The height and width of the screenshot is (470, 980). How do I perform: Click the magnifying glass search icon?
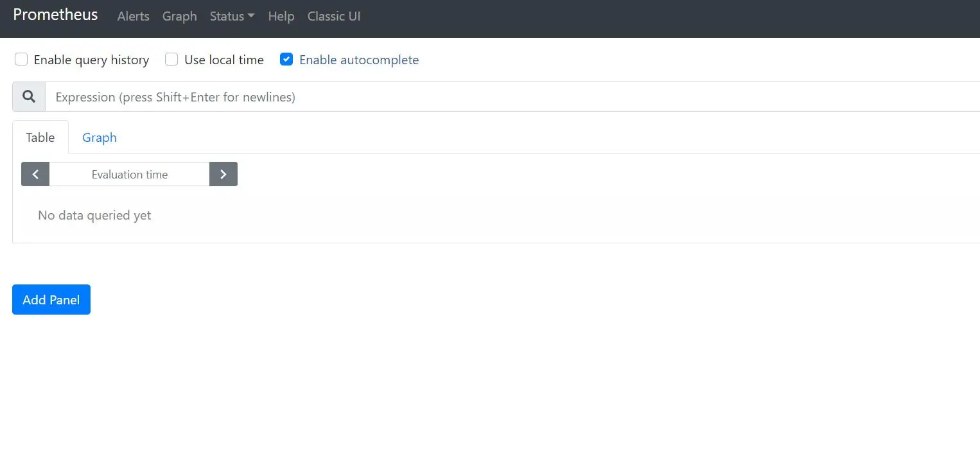29,96
